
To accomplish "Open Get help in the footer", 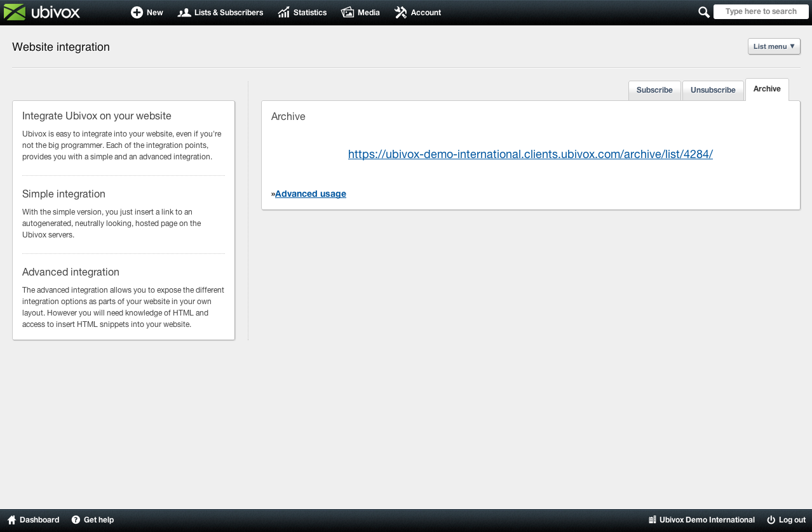I will [93, 520].
